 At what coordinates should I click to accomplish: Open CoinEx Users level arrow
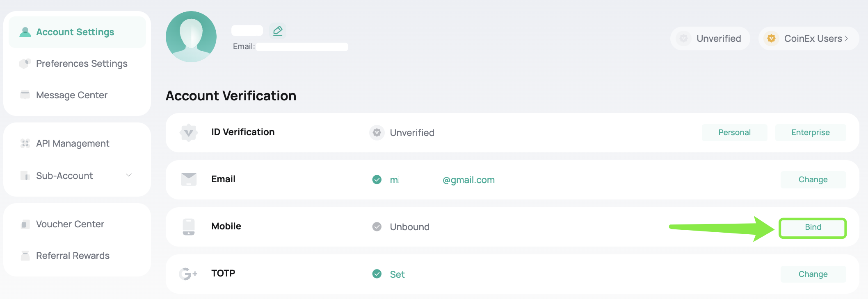(846, 39)
